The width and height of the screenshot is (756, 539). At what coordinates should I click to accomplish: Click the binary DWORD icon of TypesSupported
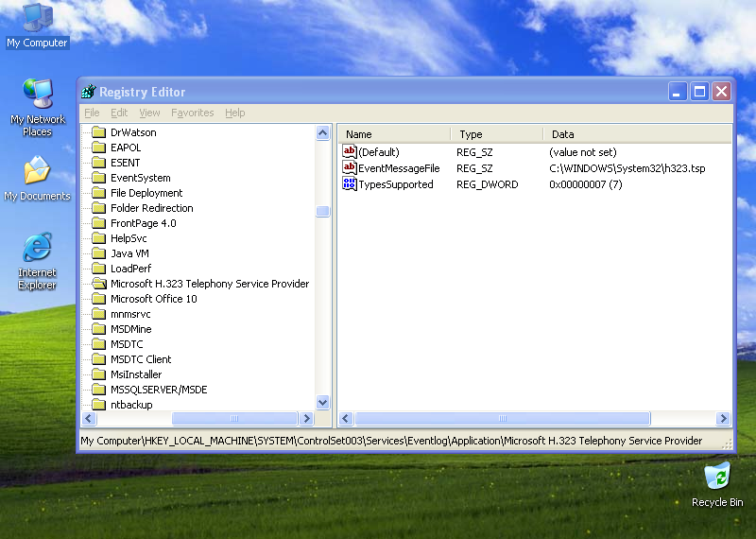pyautogui.click(x=349, y=183)
